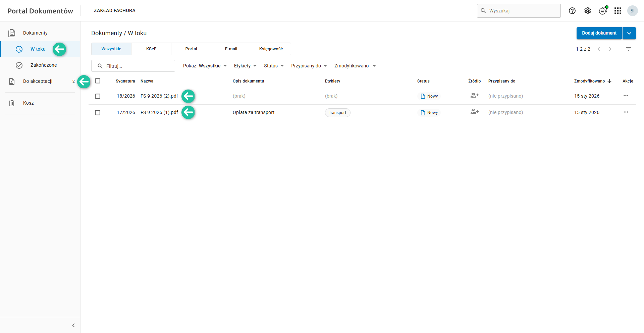Image resolution: width=644 pixels, height=333 pixels.
Task: Switch to the KSeF tab
Action: click(x=151, y=49)
